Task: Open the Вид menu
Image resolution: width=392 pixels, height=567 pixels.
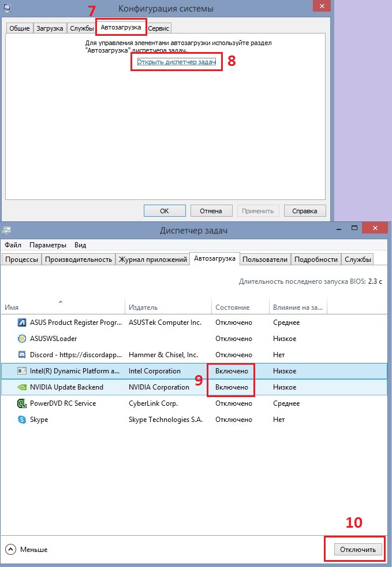Action: pyautogui.click(x=80, y=245)
